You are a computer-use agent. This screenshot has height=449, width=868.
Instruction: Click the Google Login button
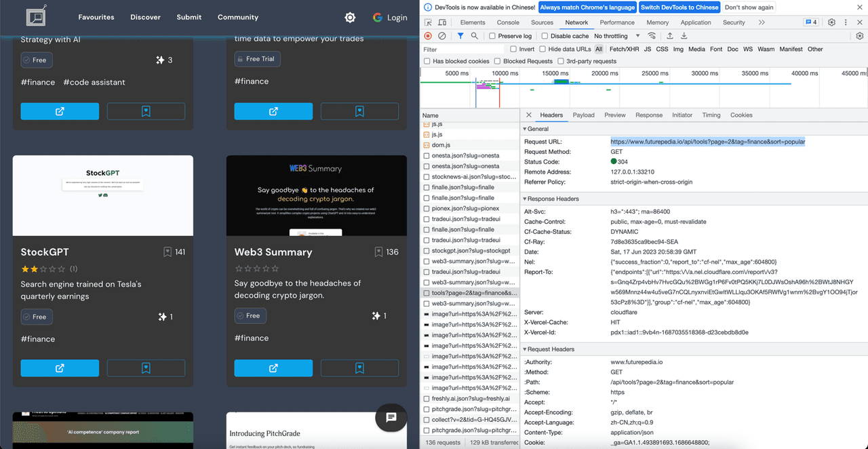(x=390, y=17)
